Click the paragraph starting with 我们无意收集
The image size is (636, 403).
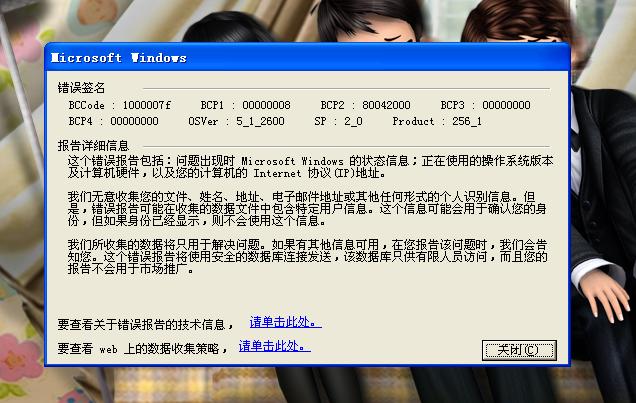(x=307, y=209)
